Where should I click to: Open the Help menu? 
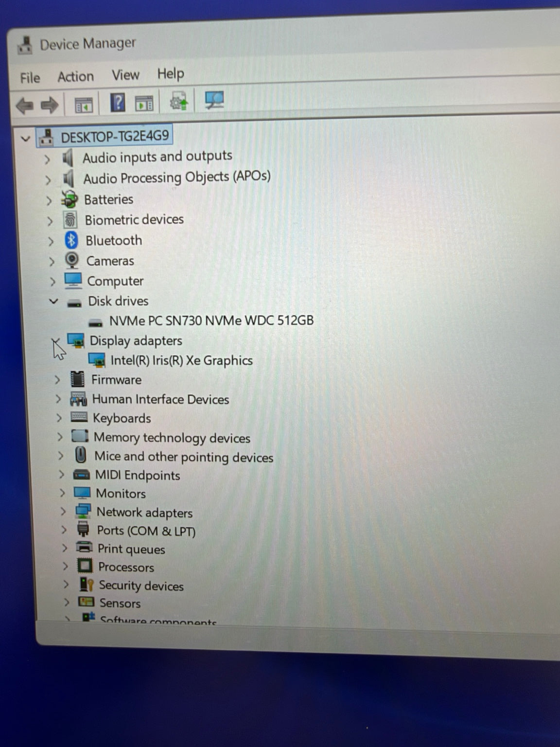[171, 73]
